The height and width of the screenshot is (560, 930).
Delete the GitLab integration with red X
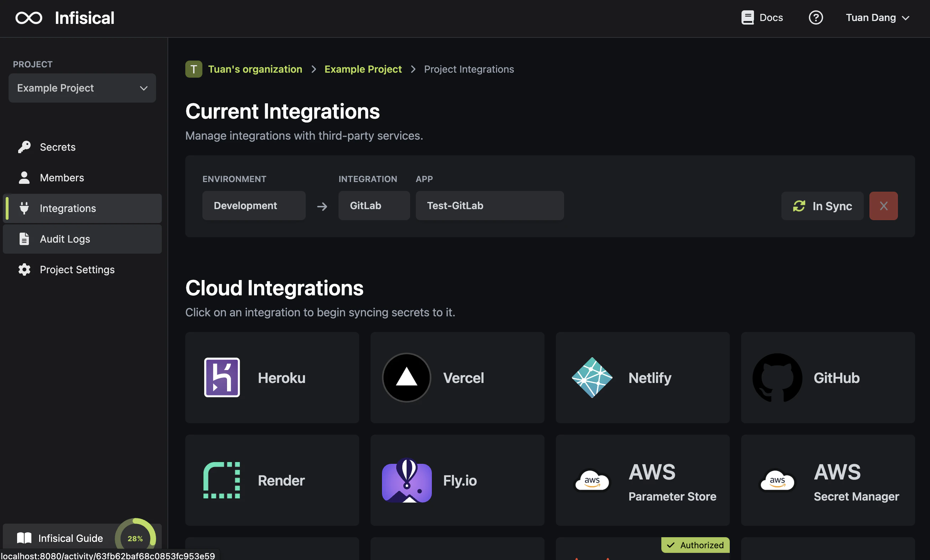tap(883, 206)
